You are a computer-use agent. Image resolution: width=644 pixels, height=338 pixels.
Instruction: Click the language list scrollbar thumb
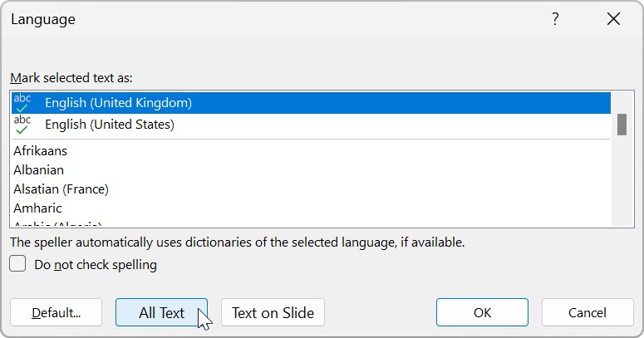tap(622, 125)
